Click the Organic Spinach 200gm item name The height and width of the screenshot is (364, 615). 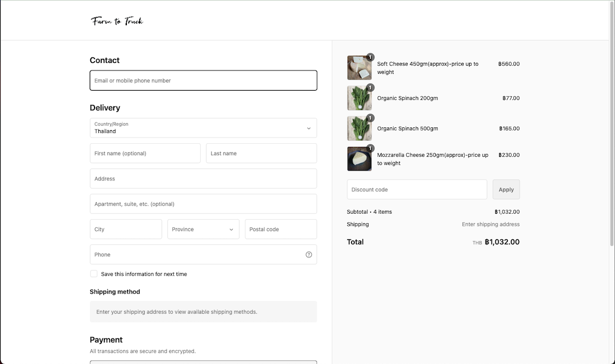(x=407, y=98)
